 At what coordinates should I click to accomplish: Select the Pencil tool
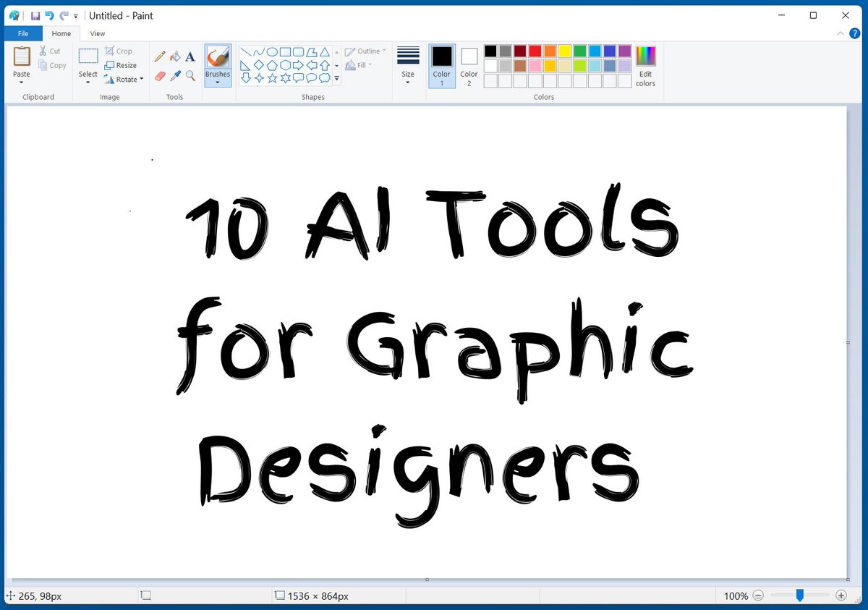tap(160, 56)
